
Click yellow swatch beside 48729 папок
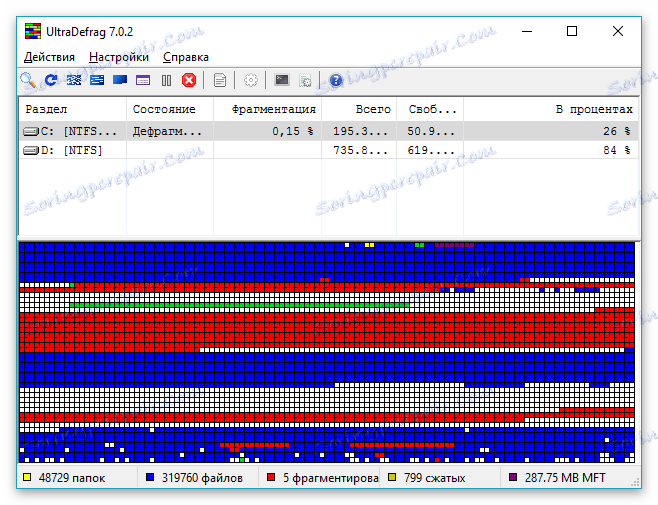27,477
